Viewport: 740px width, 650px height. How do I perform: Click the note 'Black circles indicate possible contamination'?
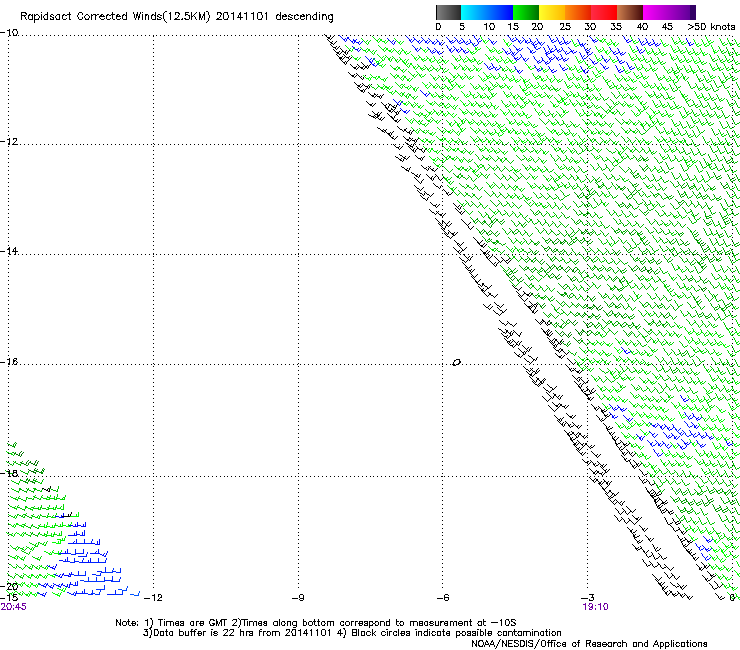click(456, 633)
